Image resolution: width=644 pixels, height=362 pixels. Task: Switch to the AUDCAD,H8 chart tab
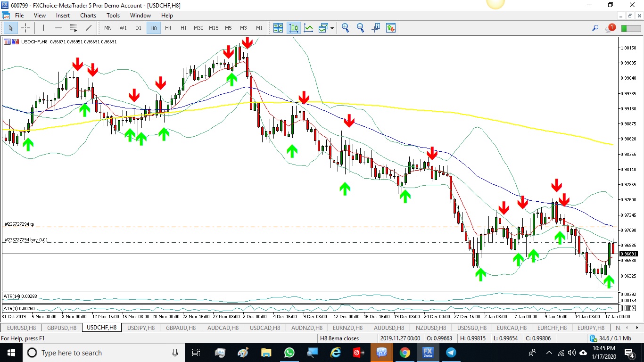[223, 328]
